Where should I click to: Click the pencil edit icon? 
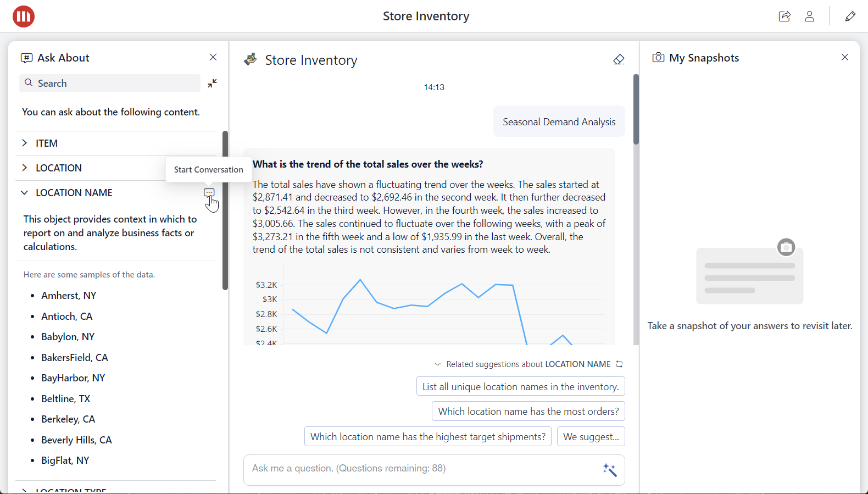coord(850,16)
